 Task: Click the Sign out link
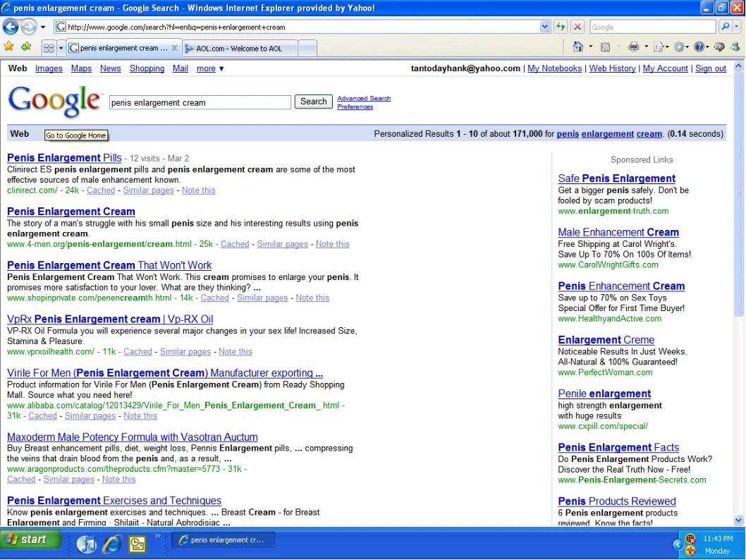(711, 68)
